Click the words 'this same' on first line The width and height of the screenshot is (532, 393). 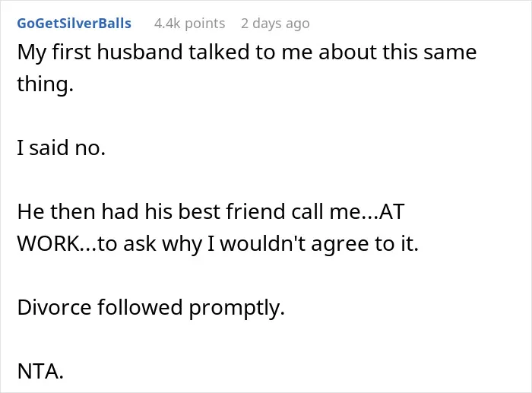pos(430,52)
